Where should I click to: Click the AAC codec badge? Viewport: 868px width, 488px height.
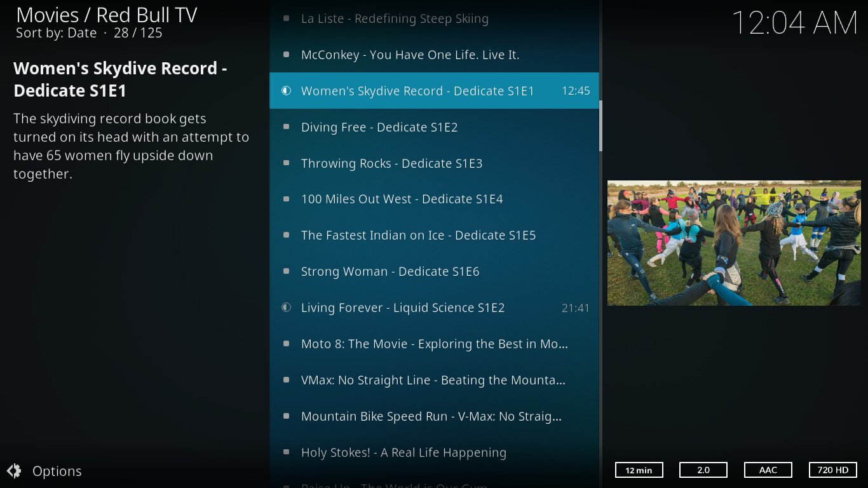[x=768, y=470]
